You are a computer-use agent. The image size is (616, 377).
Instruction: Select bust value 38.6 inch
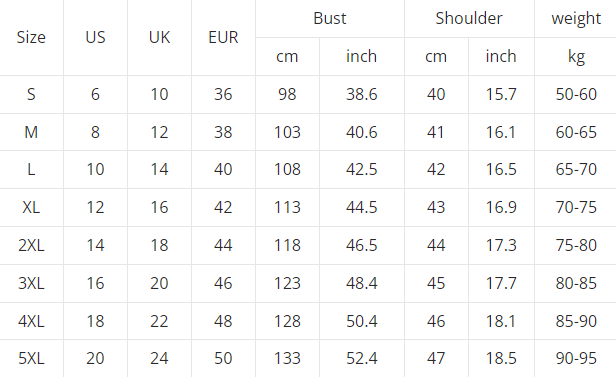pos(361,94)
